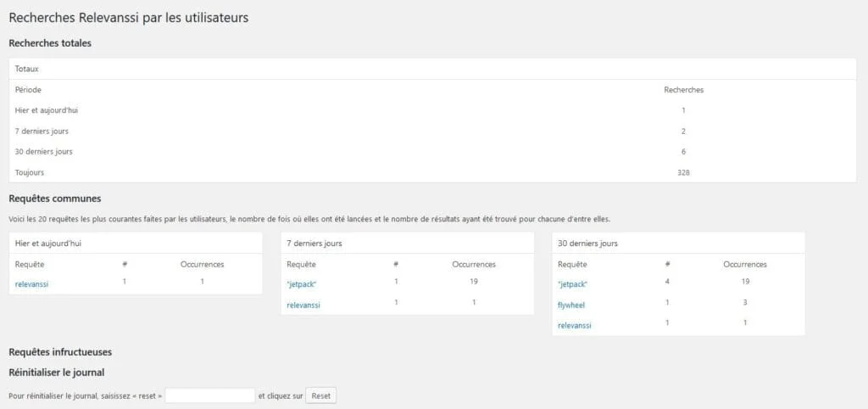Image resolution: width=868 pixels, height=409 pixels.
Task: Focus the reset confirmation text field
Action: coord(210,395)
